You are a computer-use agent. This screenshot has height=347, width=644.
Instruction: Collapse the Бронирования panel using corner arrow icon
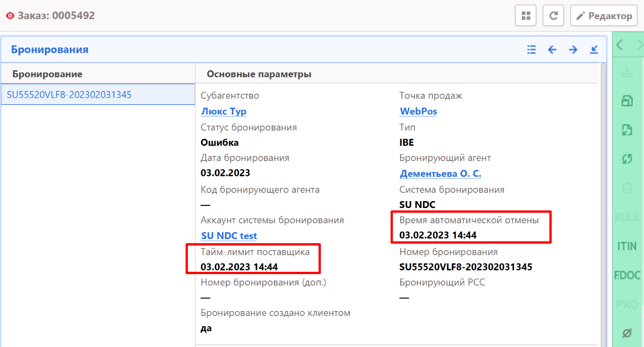click(x=594, y=49)
